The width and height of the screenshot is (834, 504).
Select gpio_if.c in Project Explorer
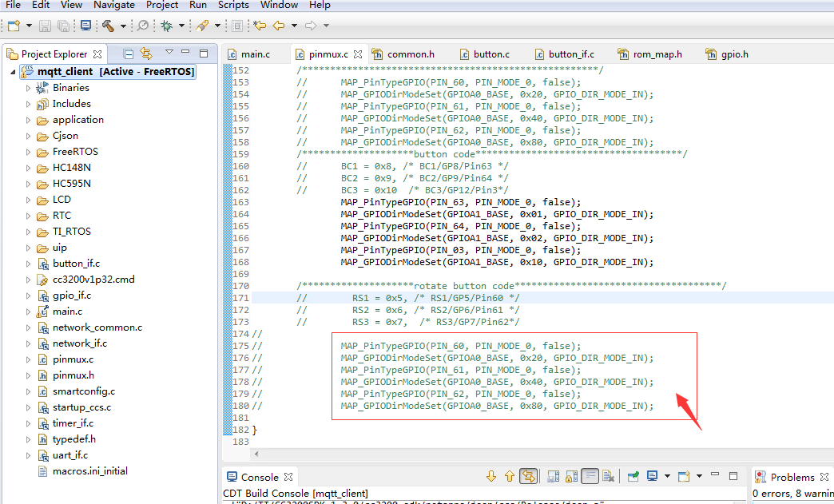(x=71, y=295)
